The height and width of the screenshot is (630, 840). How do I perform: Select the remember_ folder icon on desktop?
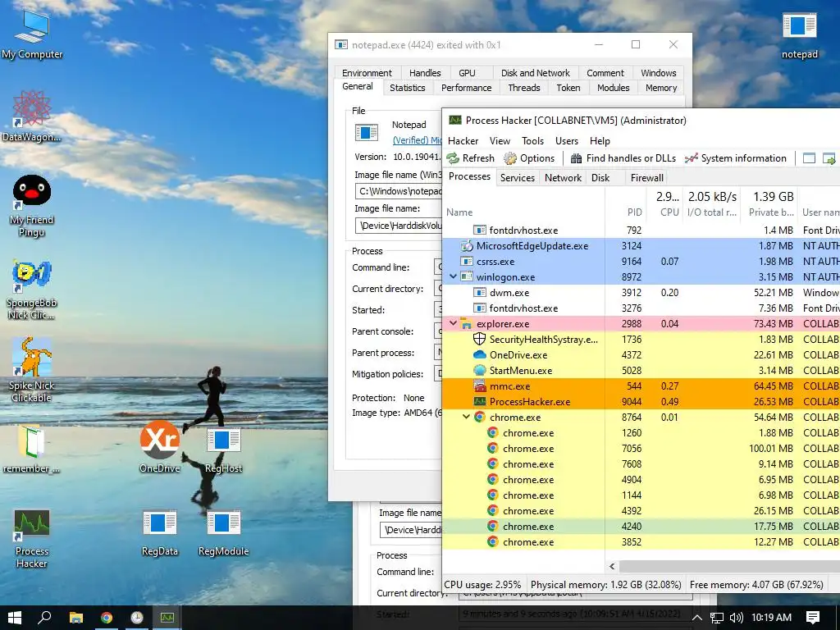[32, 449]
